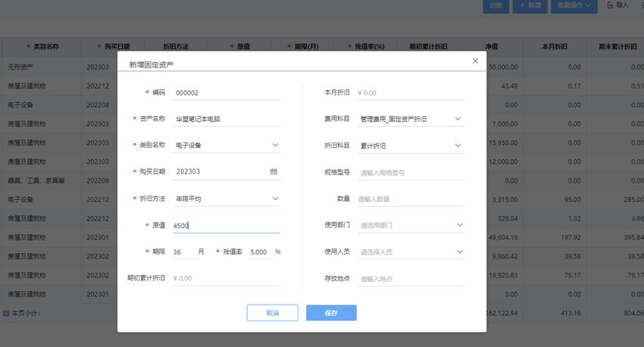Click into the 原值 input field
The height and width of the screenshot is (347, 644).
click(x=226, y=226)
